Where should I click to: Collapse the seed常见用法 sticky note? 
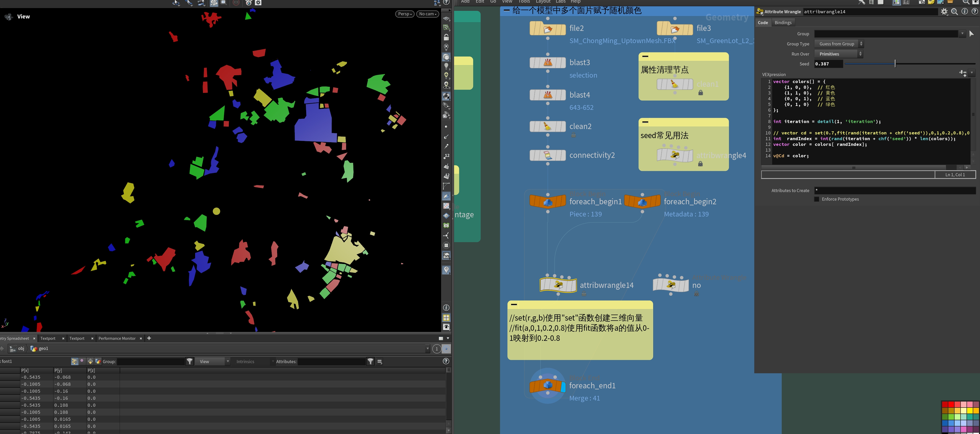pyautogui.click(x=645, y=122)
